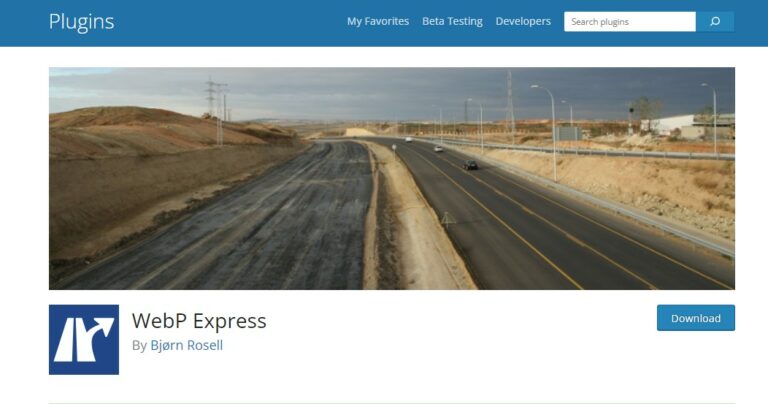
Task: Click the Download button
Action: coord(696,318)
